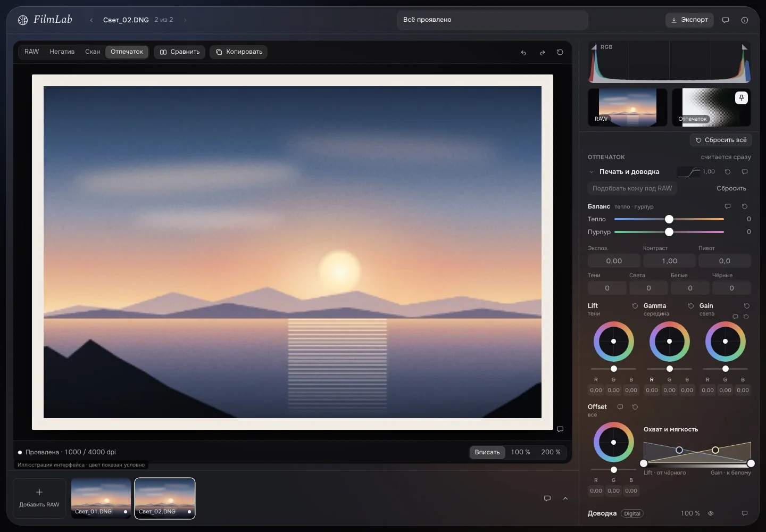This screenshot has width=766, height=532.
Task: Open the comments icon in the top bar
Action: [726, 20]
